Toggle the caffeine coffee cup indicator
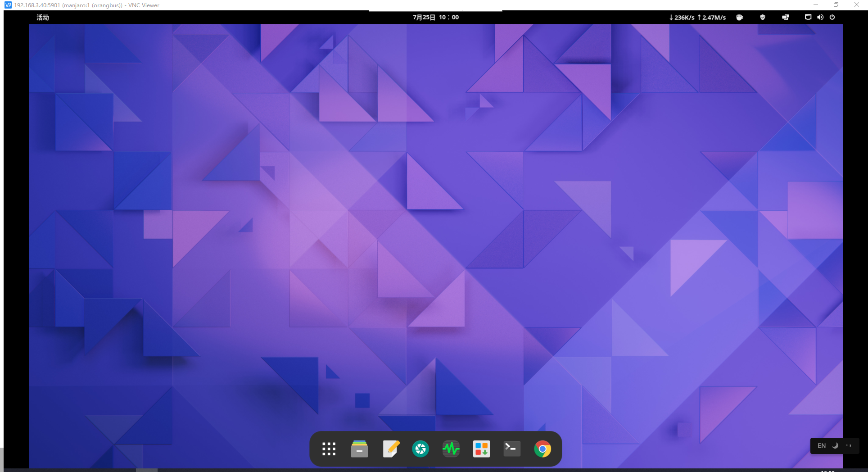The height and width of the screenshot is (472, 868). 740,18
